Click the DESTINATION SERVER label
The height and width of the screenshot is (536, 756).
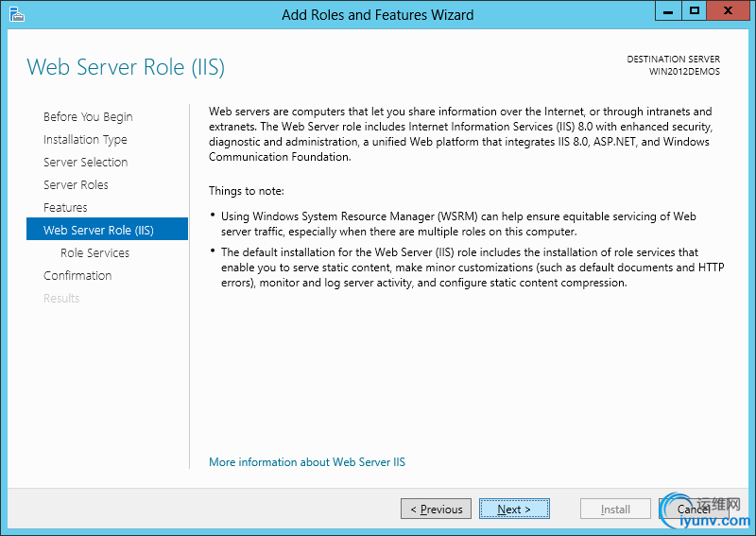pyautogui.click(x=673, y=59)
